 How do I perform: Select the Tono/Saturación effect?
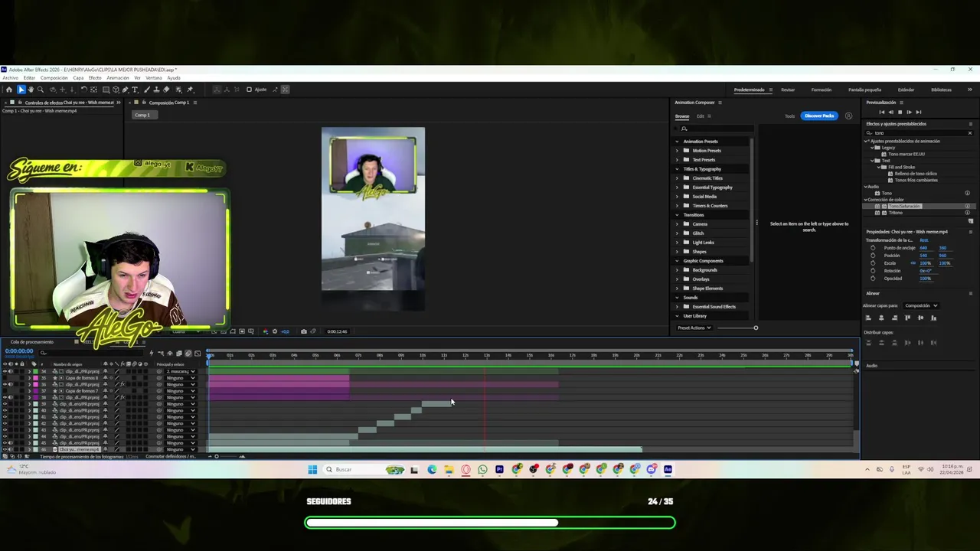point(905,206)
